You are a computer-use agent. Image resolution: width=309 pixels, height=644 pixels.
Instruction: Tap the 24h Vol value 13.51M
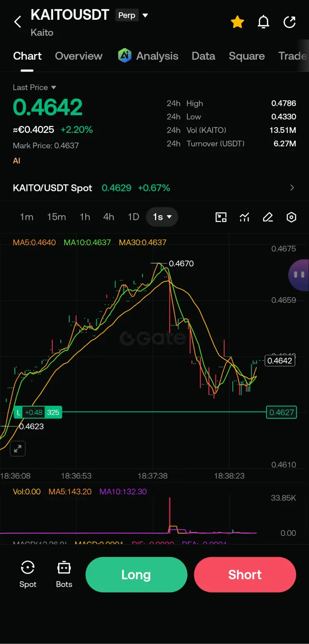[283, 130]
